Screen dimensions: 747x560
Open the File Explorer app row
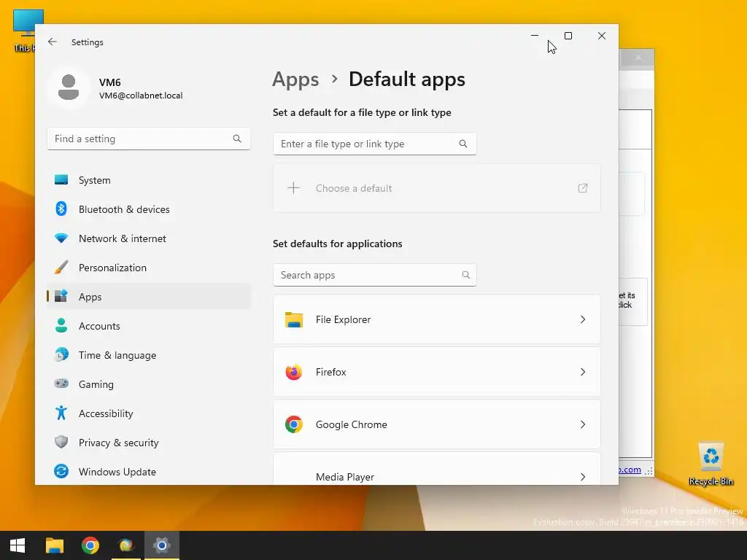(436, 319)
